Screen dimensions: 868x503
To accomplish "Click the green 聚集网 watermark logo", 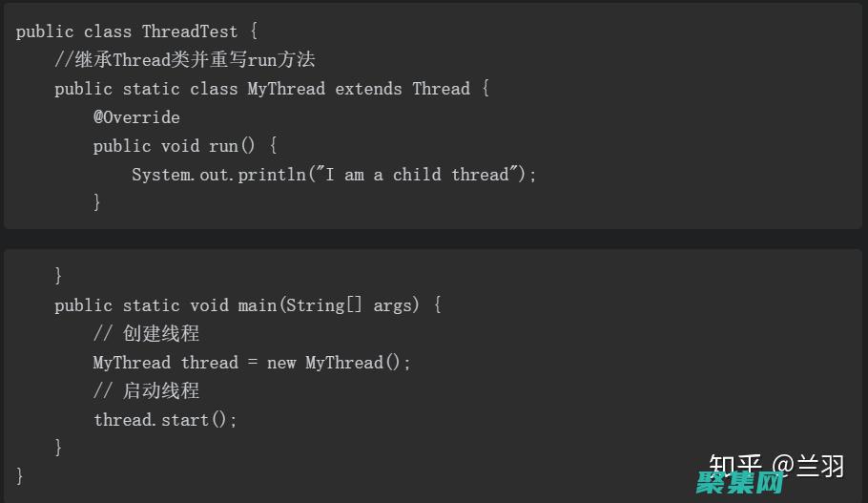I will (x=739, y=484).
